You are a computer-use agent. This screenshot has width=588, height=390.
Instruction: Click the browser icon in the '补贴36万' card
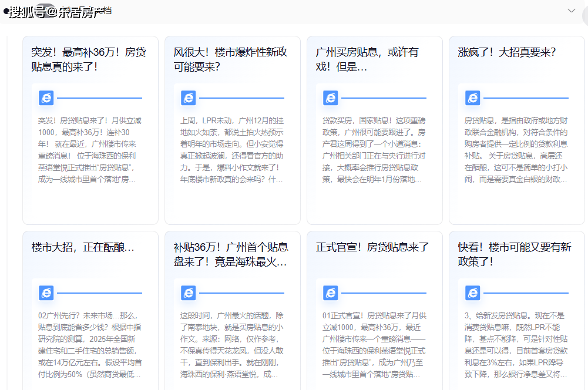tap(189, 293)
